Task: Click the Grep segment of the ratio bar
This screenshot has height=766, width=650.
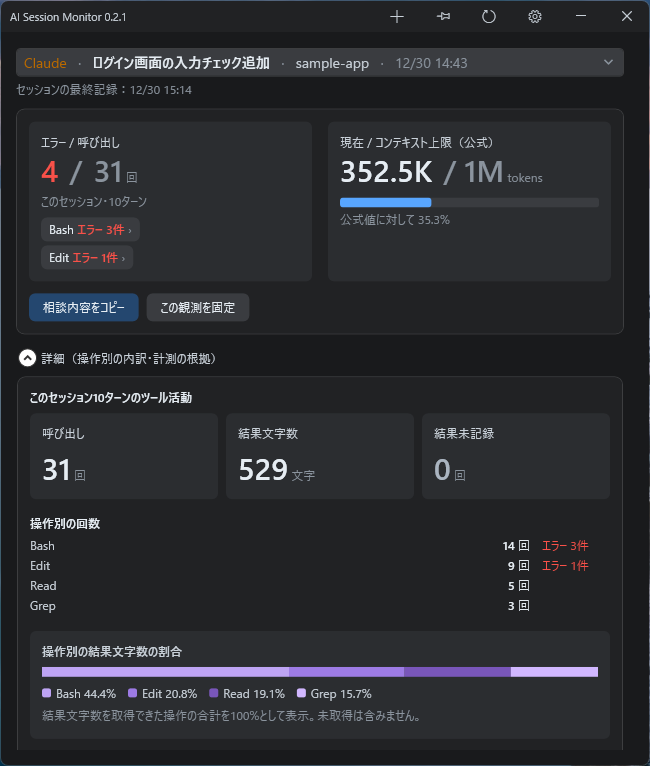Action: 554,672
